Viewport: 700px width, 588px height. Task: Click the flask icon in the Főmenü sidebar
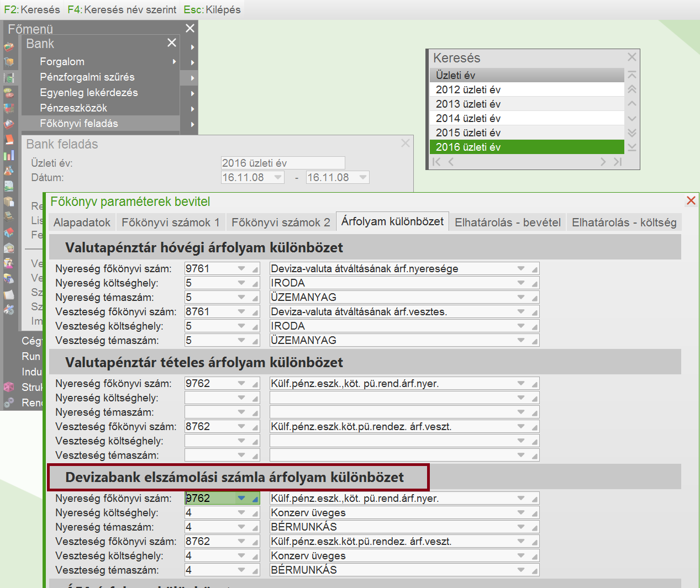(x=9, y=170)
